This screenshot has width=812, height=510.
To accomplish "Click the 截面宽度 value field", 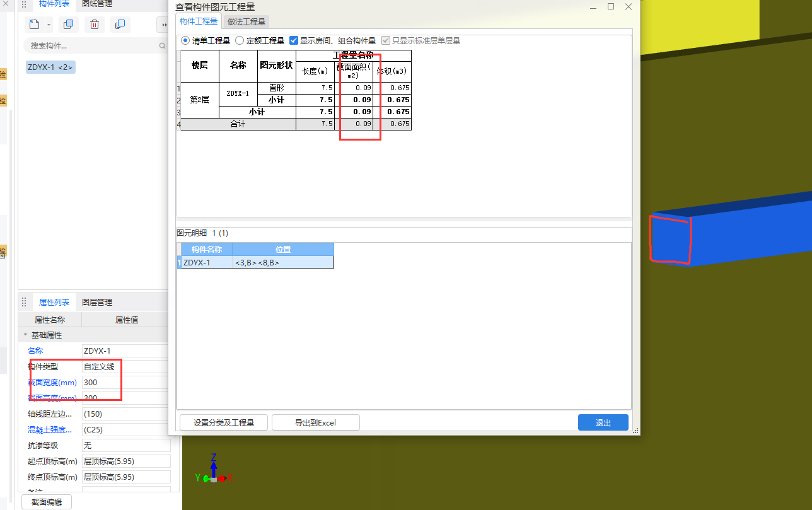I will (x=125, y=382).
